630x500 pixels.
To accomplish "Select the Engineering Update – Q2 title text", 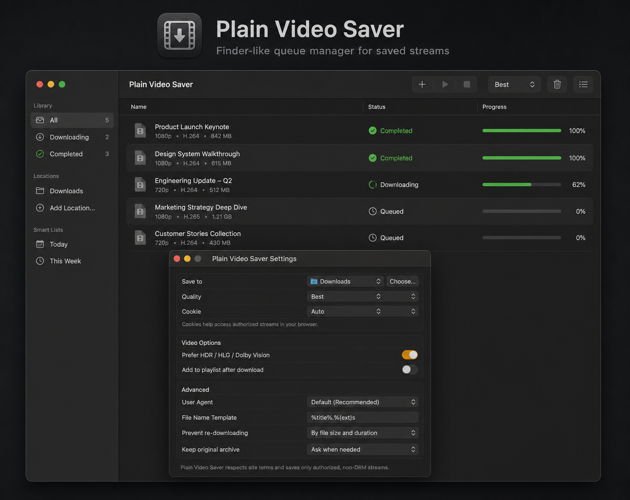I will click(193, 180).
